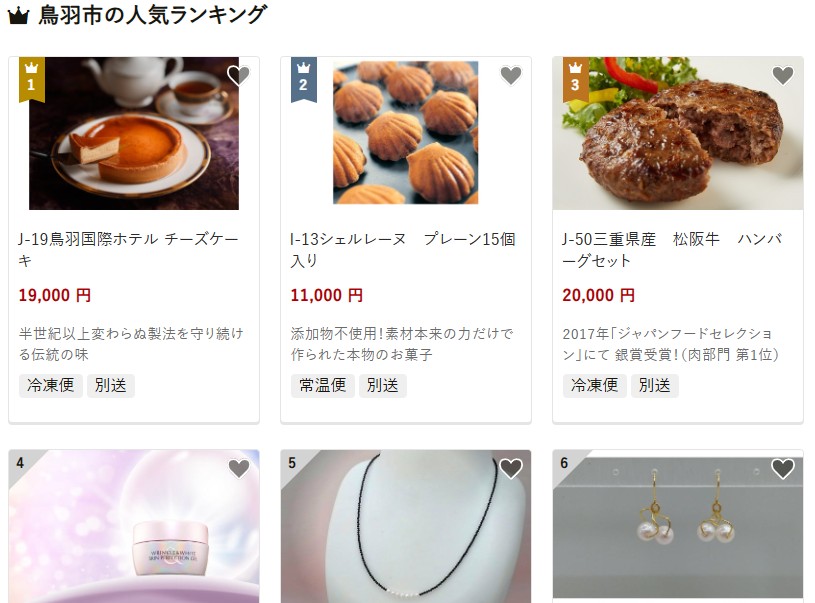Open I-13シェルレーヌ プレーン15個入り title link
This screenshot has height=603, width=815.
point(403,250)
